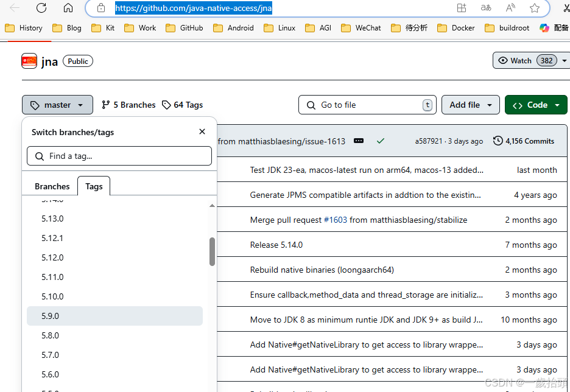The height and width of the screenshot is (392, 570).
Task: Activate read aloud icon
Action: [510, 8]
